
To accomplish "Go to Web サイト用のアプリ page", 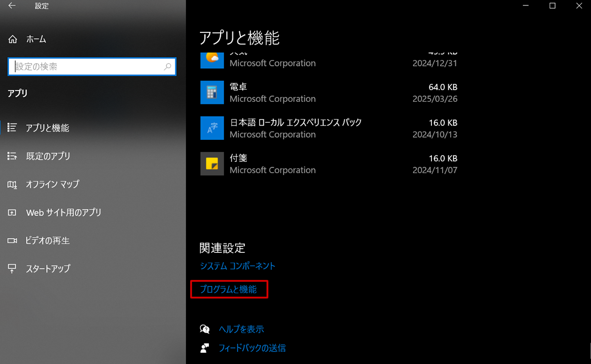I will pyautogui.click(x=63, y=213).
